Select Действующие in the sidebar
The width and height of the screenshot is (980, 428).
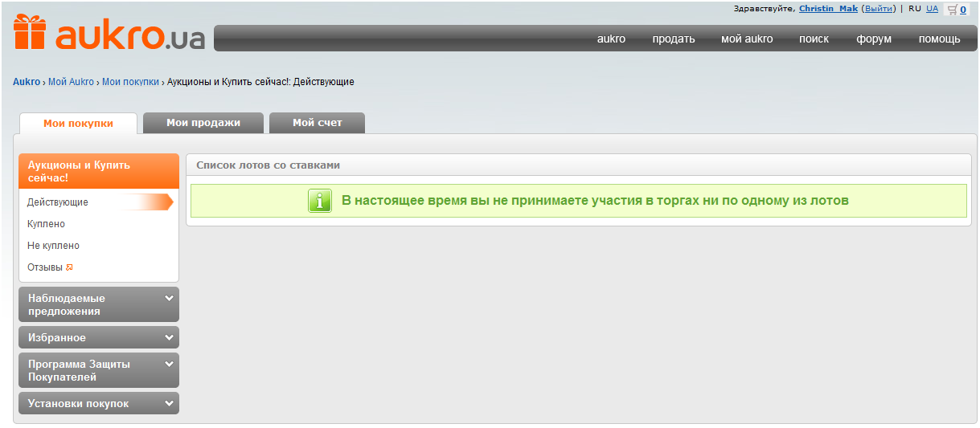(58, 202)
